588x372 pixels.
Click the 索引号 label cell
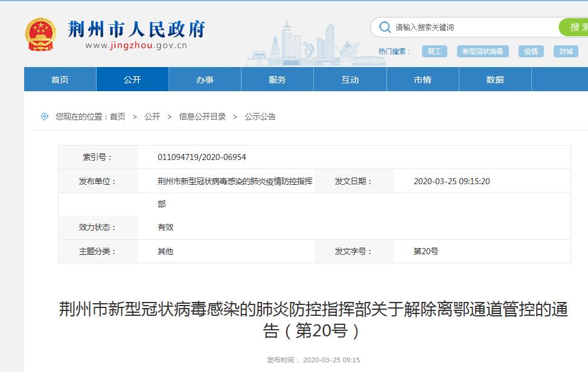98,157
